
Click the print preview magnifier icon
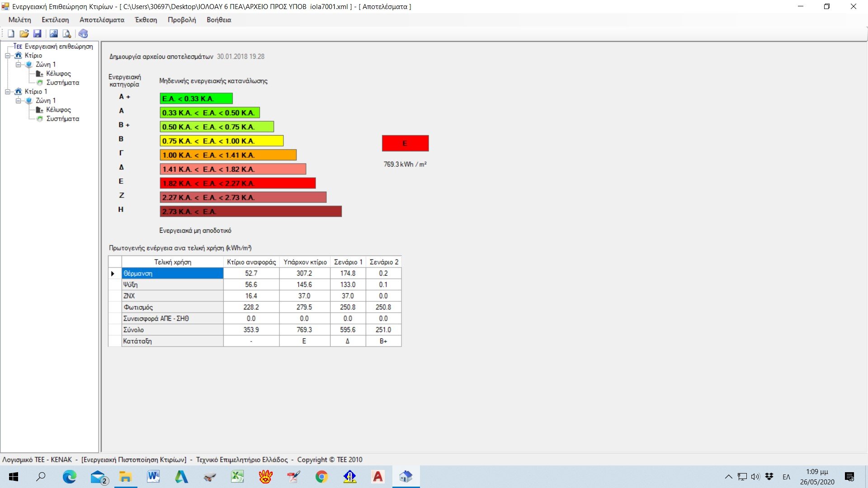click(x=67, y=33)
